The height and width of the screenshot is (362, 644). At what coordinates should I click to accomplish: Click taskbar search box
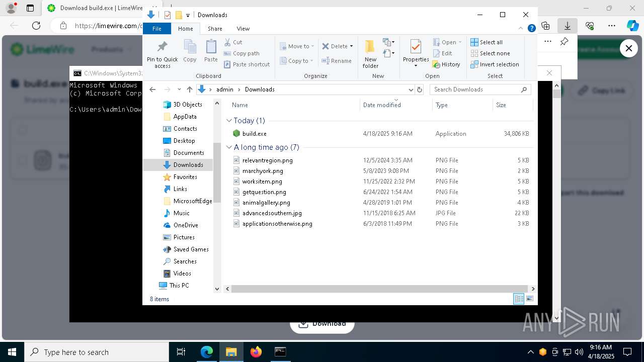97,352
